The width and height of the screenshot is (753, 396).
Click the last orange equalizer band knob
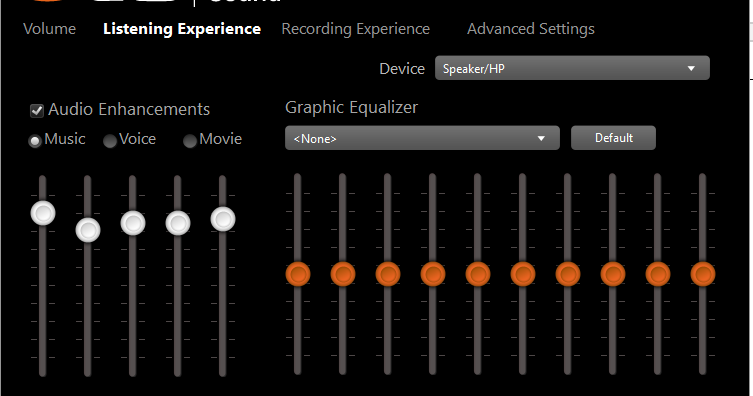point(703,274)
